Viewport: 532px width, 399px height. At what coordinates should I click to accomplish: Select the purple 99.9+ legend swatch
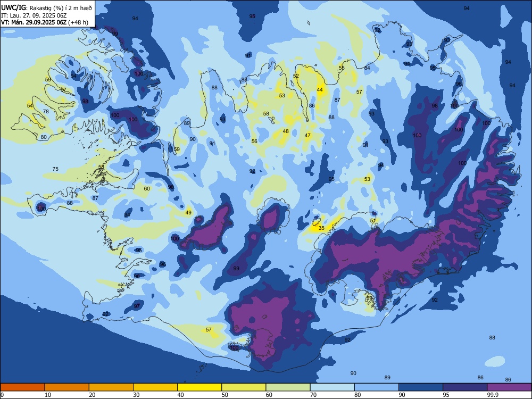(x=509, y=387)
